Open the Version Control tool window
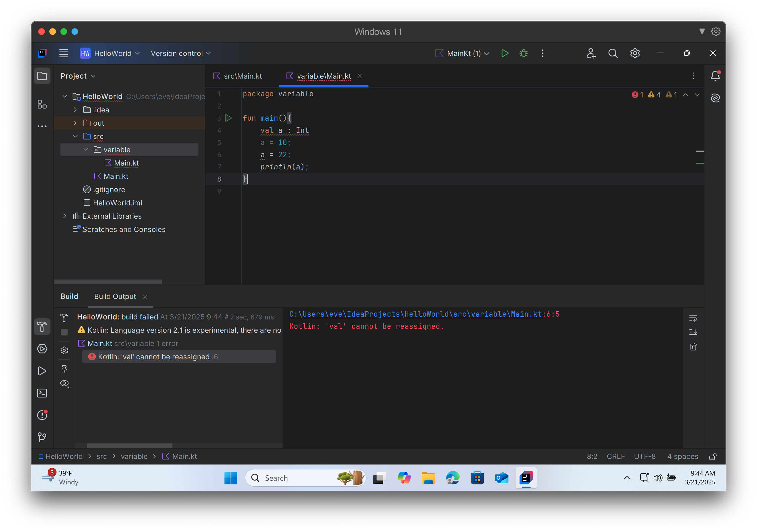Screen dimensions: 757x532 (42, 437)
